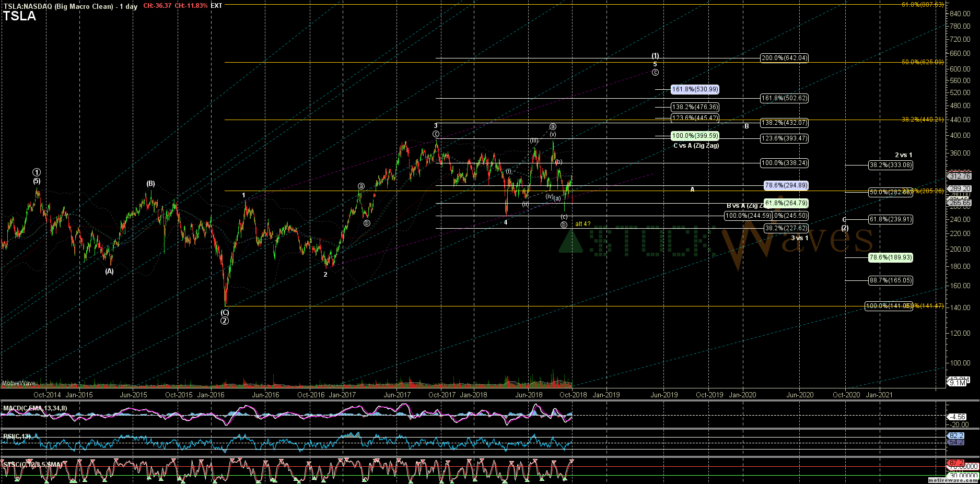This screenshot has width=980, height=484.
Task: Click the 82.2 RSI value tag
Action: click(956, 435)
